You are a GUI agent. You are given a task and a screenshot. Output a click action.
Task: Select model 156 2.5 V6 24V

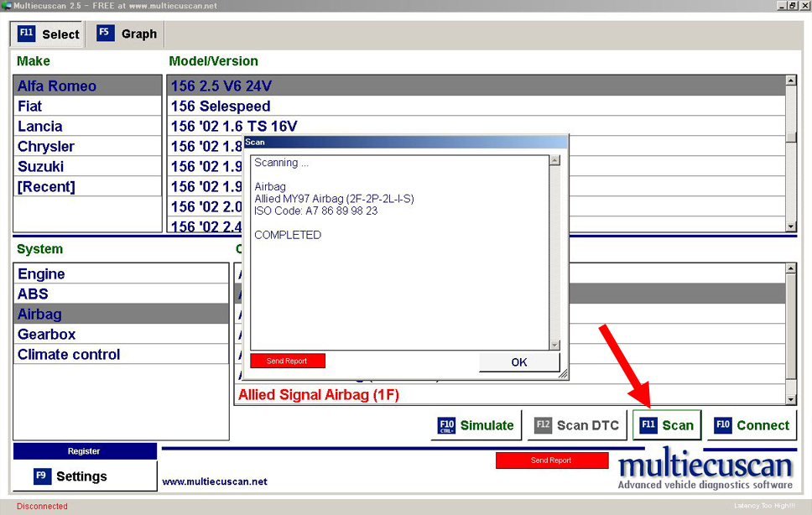[476, 86]
